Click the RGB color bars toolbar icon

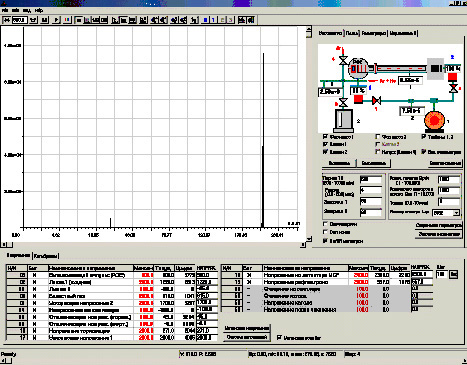point(67,20)
